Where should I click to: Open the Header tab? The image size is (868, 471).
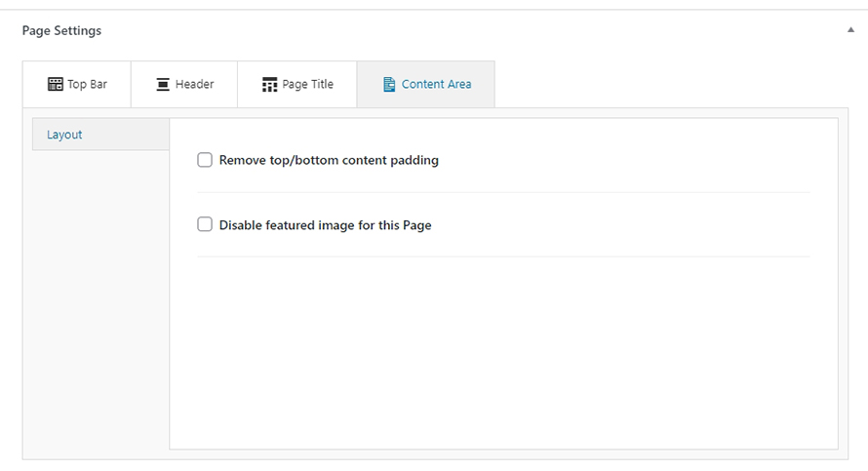coord(184,84)
